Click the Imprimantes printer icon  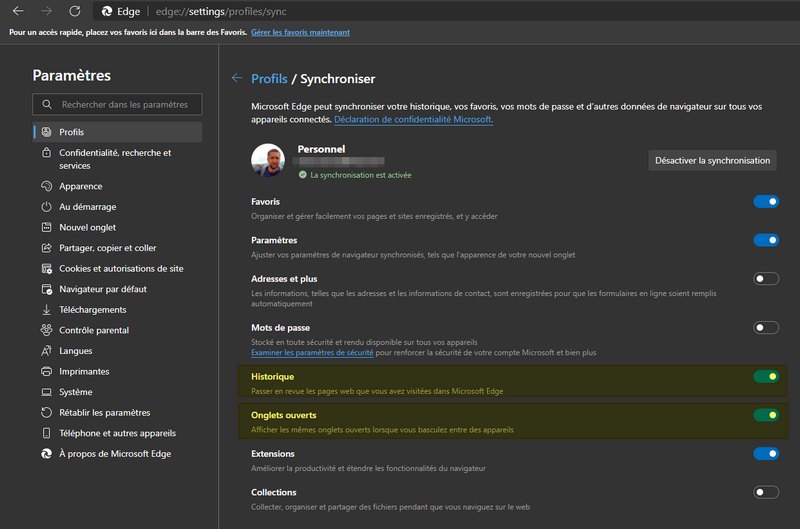[x=46, y=372]
